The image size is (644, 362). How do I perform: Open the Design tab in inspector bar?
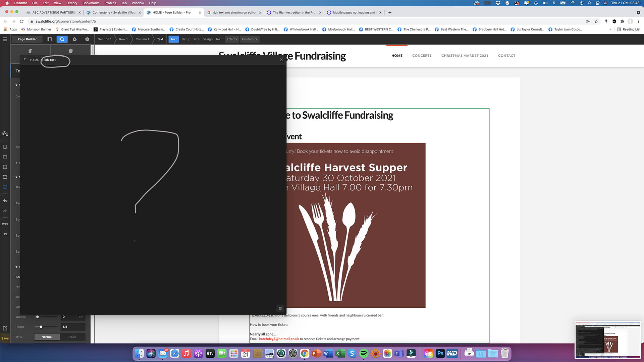207,39
